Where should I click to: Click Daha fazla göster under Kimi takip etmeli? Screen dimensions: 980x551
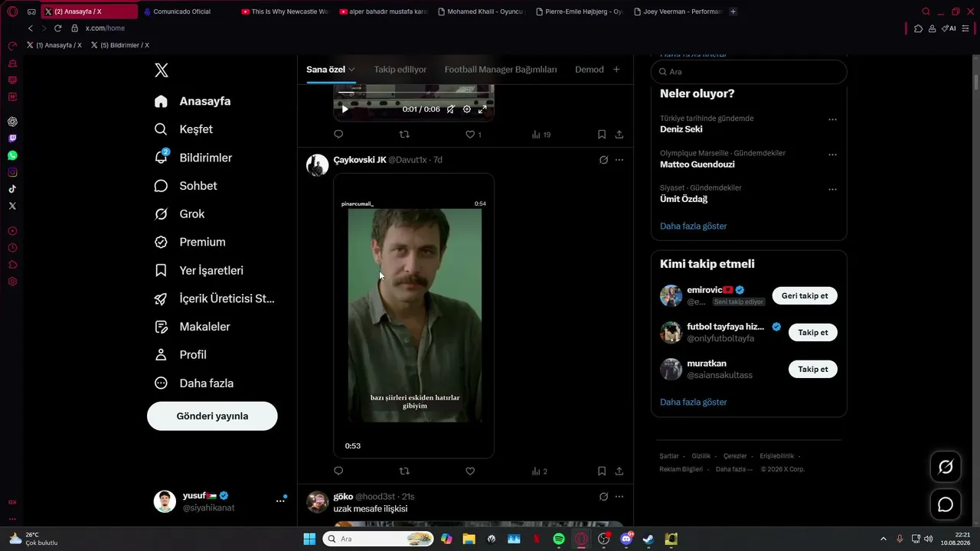point(694,403)
